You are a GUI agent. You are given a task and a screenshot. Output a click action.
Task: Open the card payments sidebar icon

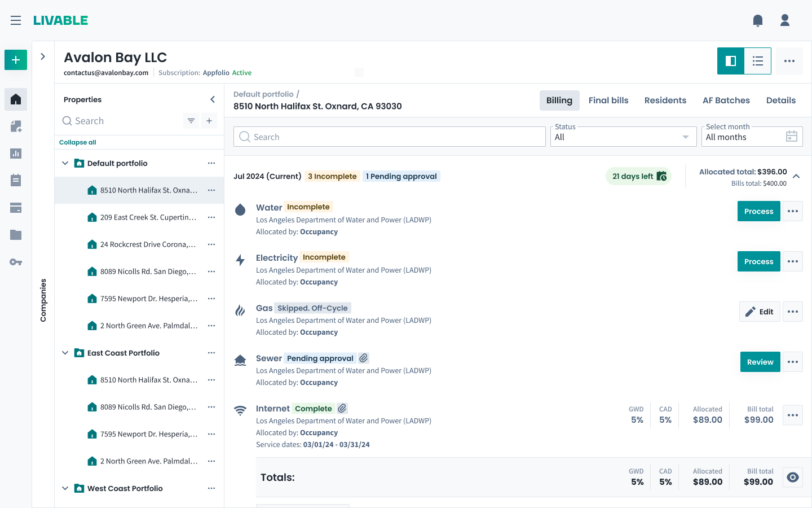pos(16,208)
